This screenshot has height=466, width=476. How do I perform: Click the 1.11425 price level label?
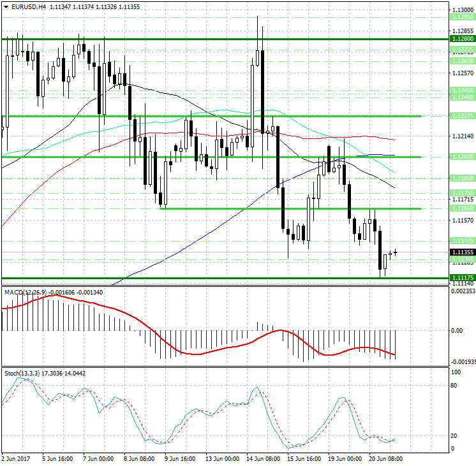coord(462,241)
